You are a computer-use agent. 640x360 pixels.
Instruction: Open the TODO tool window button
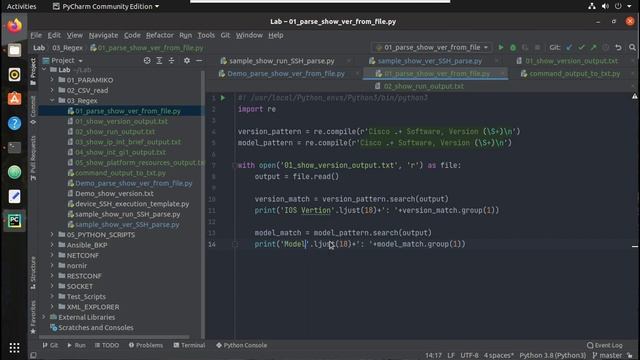pos(107,345)
